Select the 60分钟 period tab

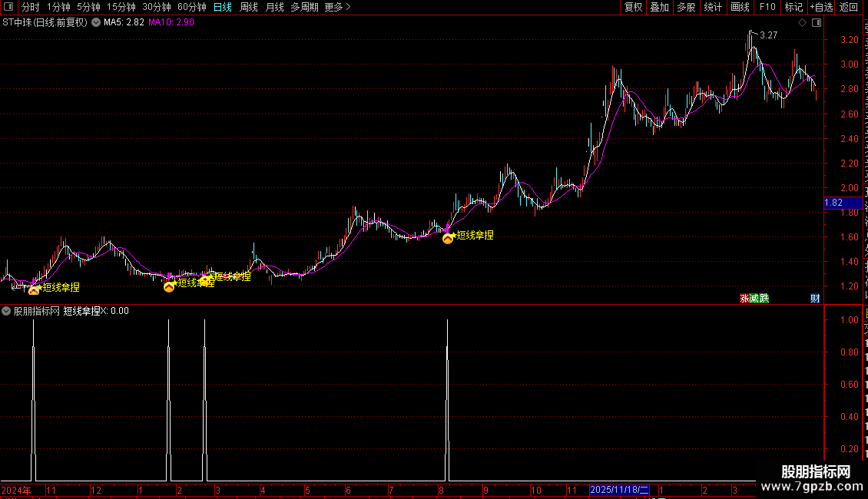[192, 7]
